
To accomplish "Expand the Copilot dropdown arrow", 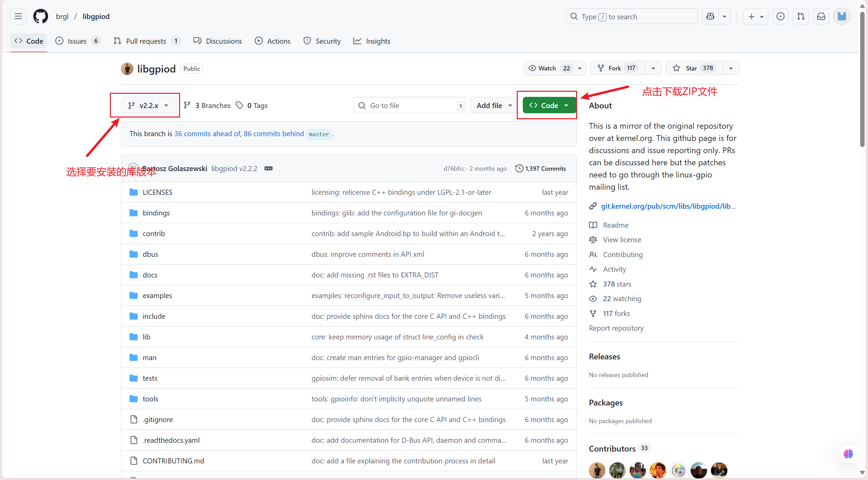I will pos(725,16).
